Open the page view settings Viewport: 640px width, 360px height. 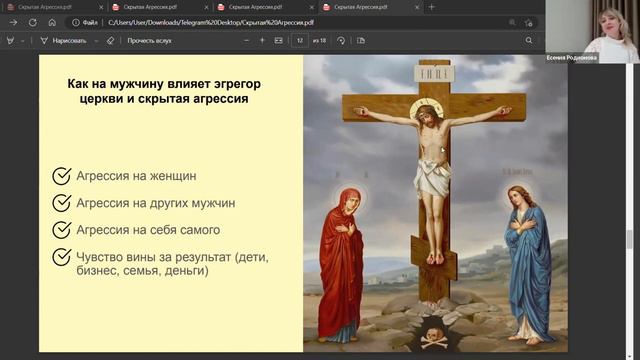click(361, 40)
